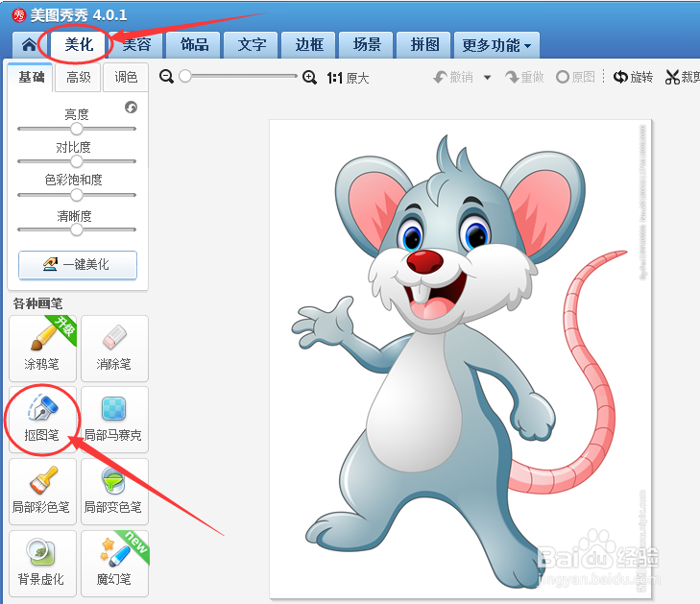Select the 局部变色笔 tool
Image resolution: width=700 pixels, height=604 pixels.
114,492
